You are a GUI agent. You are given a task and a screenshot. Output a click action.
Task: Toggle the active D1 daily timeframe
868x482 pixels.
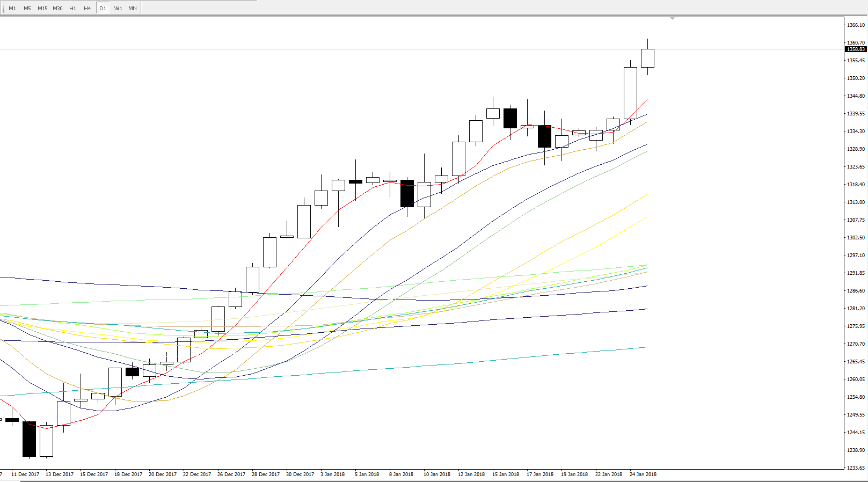103,8
